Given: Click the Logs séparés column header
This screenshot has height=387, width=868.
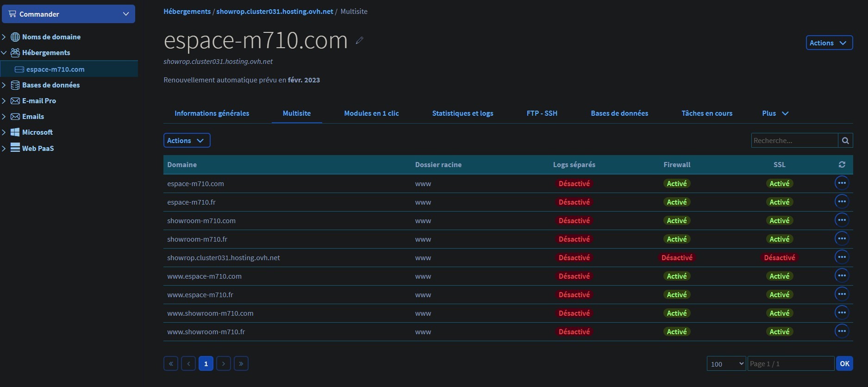Looking at the screenshot, I should [x=574, y=165].
